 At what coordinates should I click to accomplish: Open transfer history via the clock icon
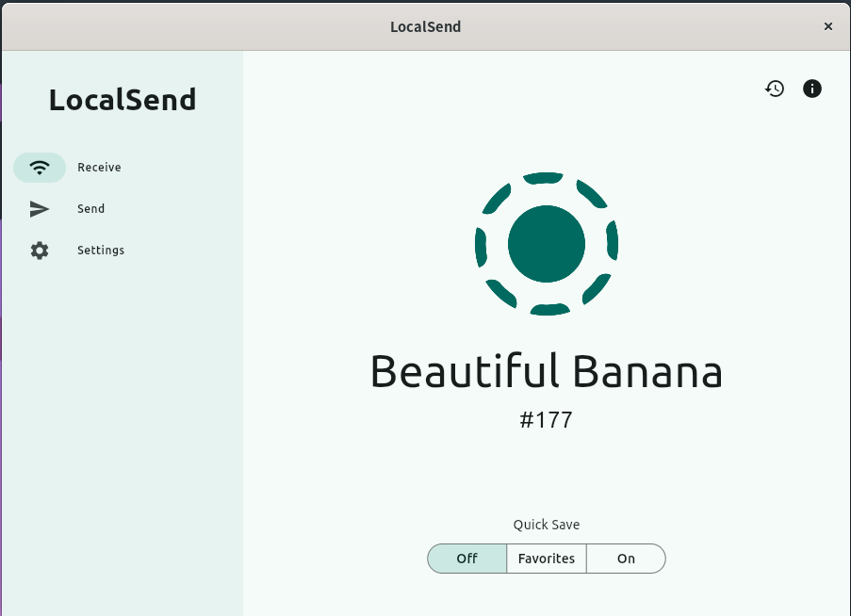(x=775, y=89)
